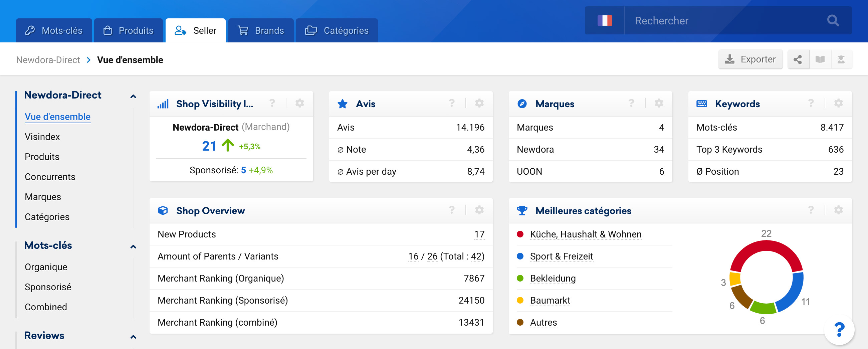Click the Meilleures catégories trophy icon
Image resolution: width=868 pixels, height=349 pixels.
click(x=522, y=210)
